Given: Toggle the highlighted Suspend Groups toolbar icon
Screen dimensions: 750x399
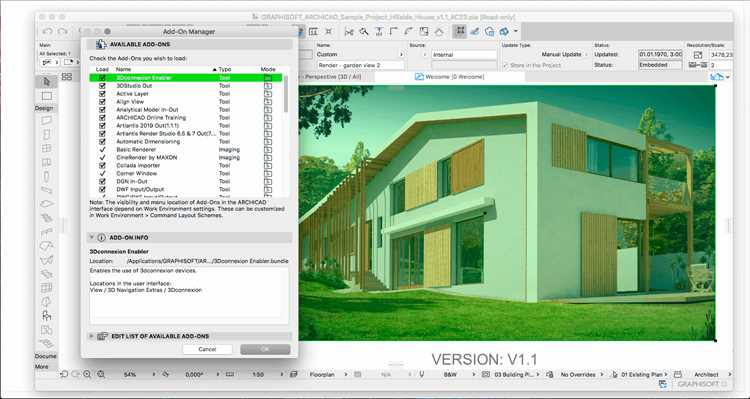Looking at the screenshot, I should [460, 31].
